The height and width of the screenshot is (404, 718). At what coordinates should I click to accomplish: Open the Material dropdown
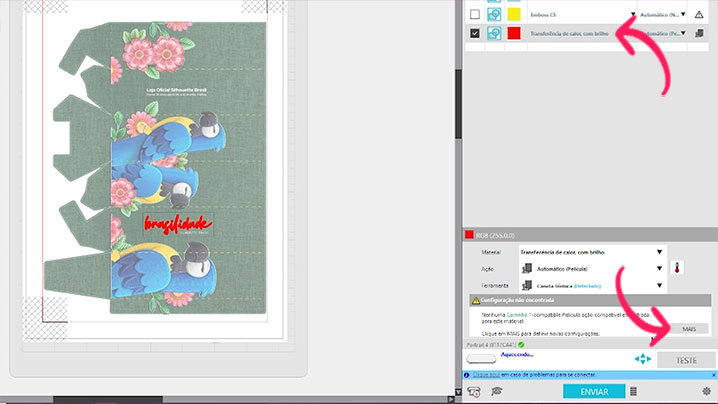593,252
